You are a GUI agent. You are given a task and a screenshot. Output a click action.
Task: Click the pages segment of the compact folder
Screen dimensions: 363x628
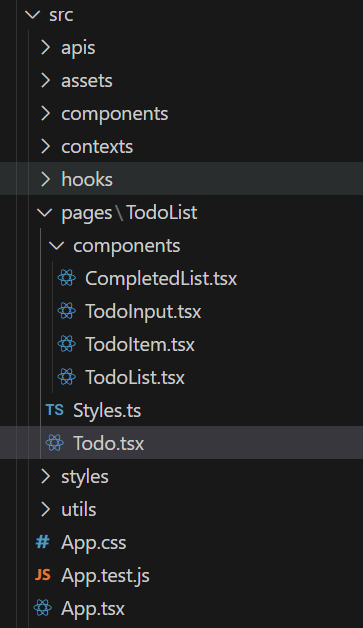[x=87, y=213]
